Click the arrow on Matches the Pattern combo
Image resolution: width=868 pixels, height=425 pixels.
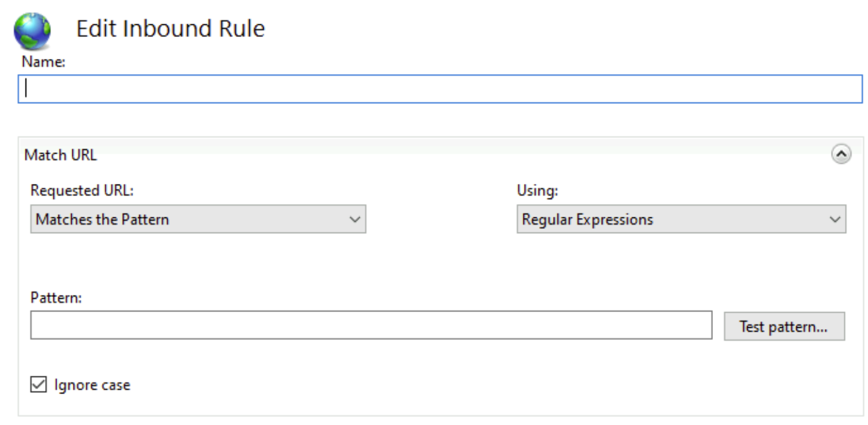tap(355, 219)
